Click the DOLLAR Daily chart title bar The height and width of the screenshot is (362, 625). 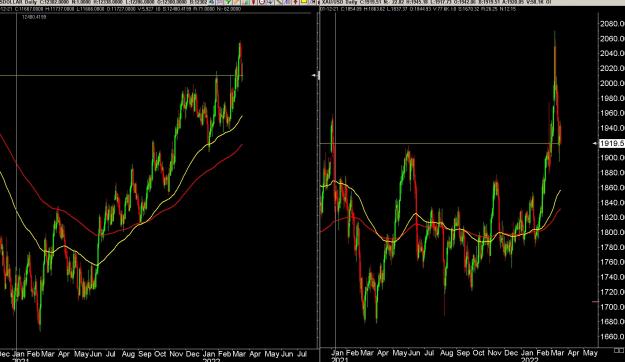pyautogui.click(x=104, y=2)
